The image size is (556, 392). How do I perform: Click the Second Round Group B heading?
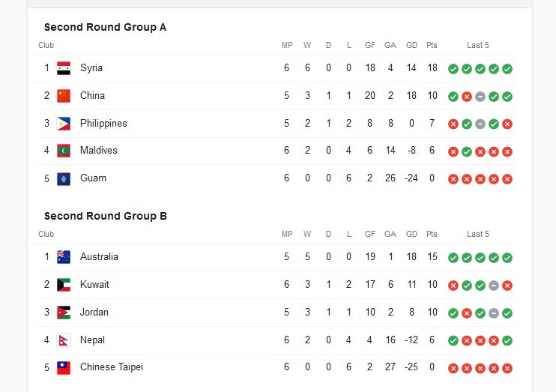click(x=106, y=216)
